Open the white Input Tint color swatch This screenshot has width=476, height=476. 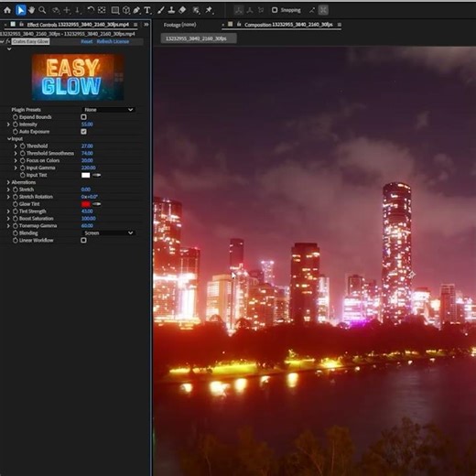click(86, 175)
